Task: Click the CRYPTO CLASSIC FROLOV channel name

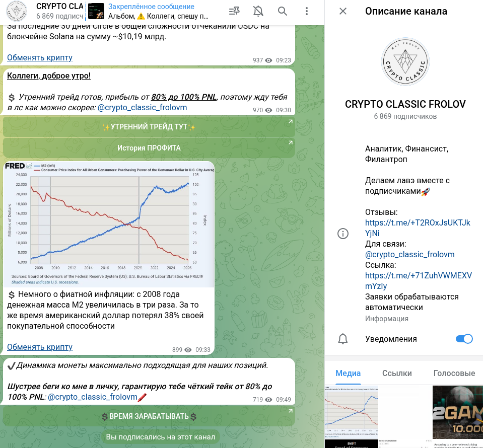Action: (x=405, y=104)
